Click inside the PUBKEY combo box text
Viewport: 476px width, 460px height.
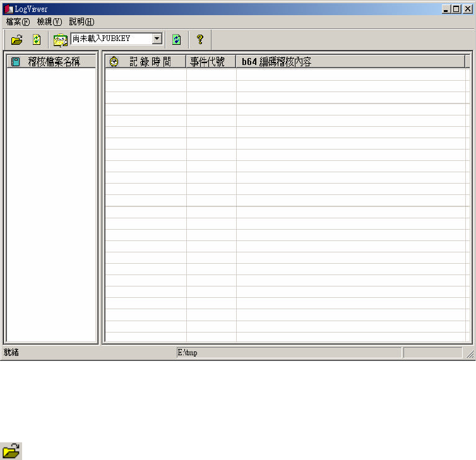[111, 38]
